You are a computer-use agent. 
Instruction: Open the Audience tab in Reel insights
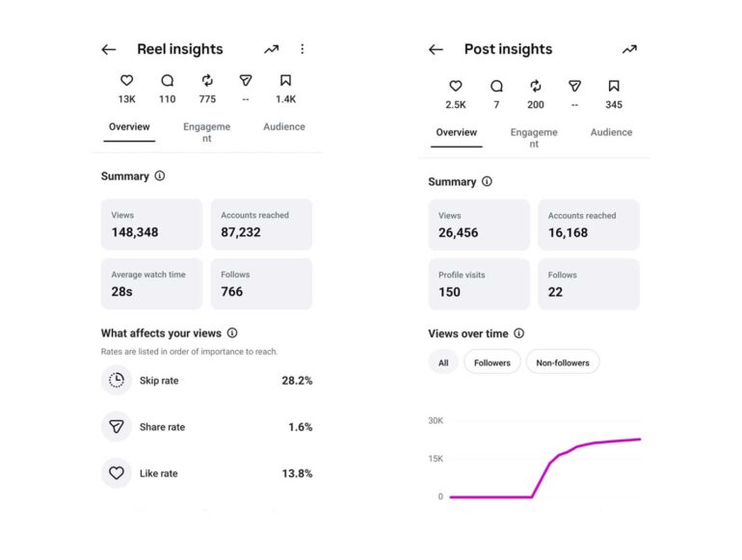pos(284,126)
